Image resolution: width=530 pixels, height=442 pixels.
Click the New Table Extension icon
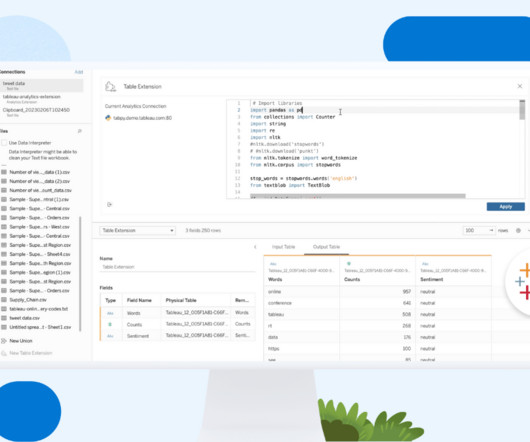(4, 353)
